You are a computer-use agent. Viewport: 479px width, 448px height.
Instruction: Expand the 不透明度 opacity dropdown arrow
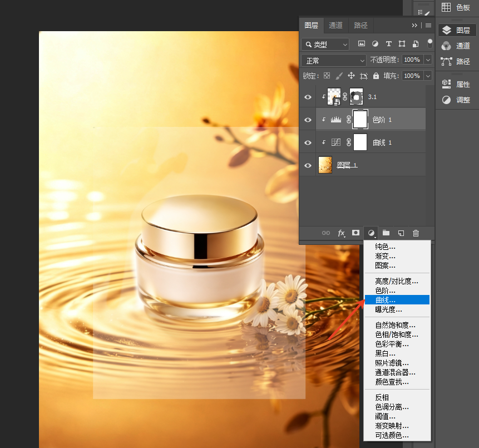428,60
